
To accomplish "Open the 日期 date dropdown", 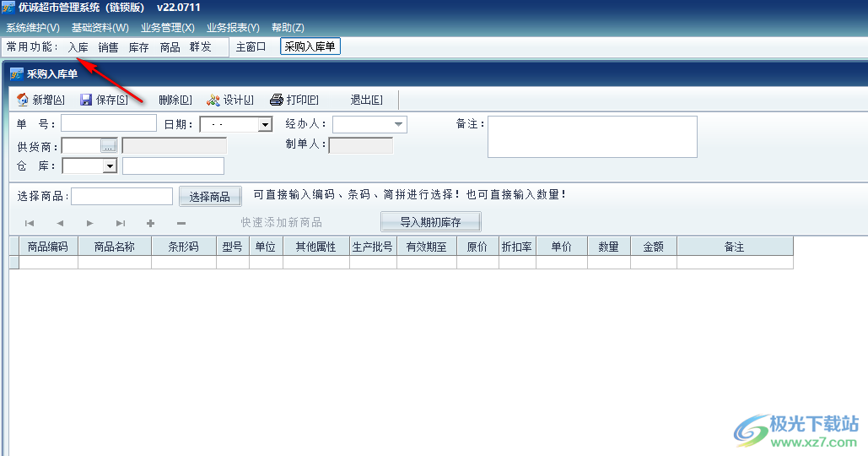I will pos(265,125).
